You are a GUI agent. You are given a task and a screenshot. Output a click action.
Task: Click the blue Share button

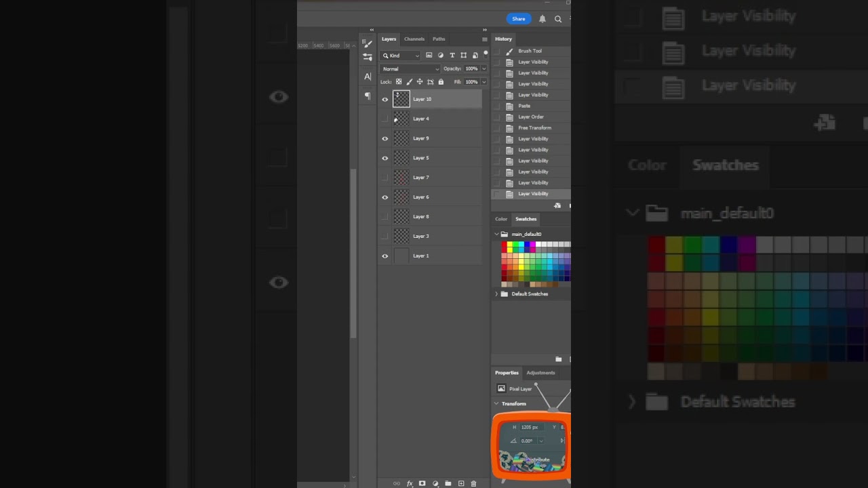(519, 19)
